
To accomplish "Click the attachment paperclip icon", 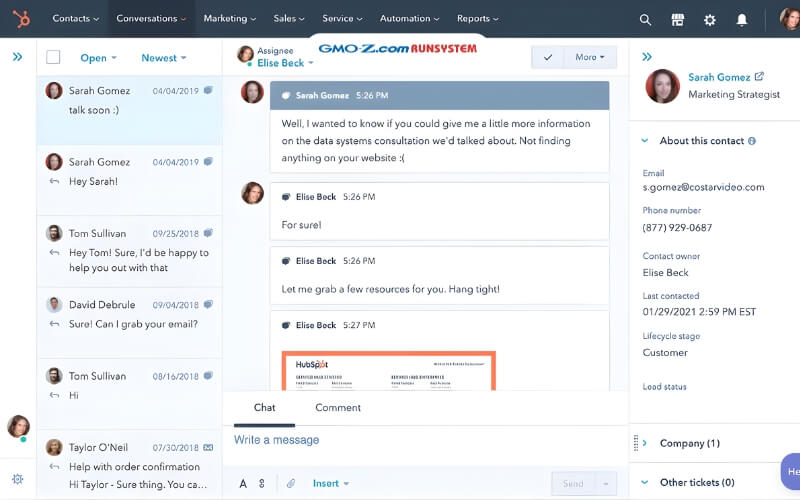I will pos(291,483).
